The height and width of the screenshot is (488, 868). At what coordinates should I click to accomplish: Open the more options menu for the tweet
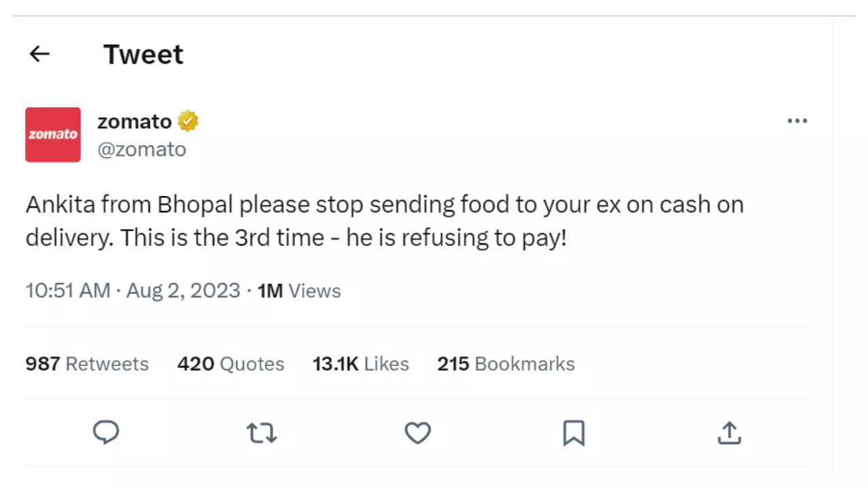797,121
